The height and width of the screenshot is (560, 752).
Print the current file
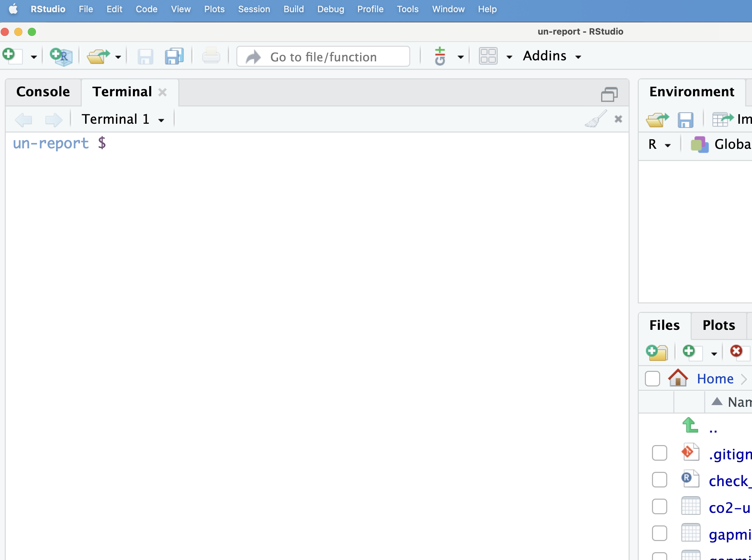pyautogui.click(x=211, y=56)
